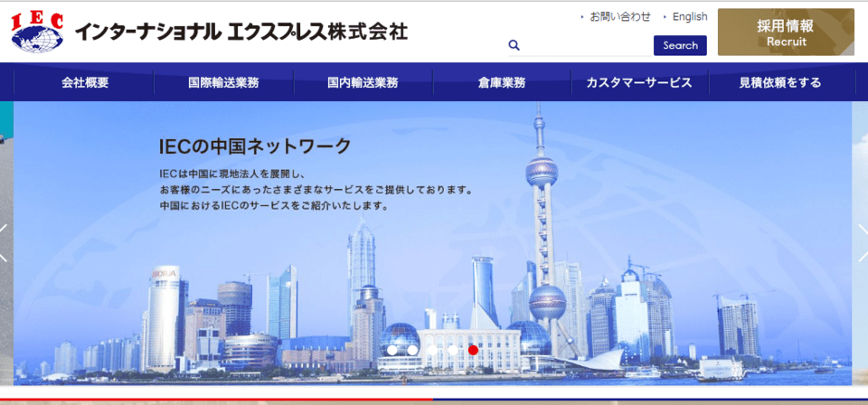Viewport: 868px width, 405px height.
Task: Jump to the fourth carousel slide dot
Action: [453, 350]
